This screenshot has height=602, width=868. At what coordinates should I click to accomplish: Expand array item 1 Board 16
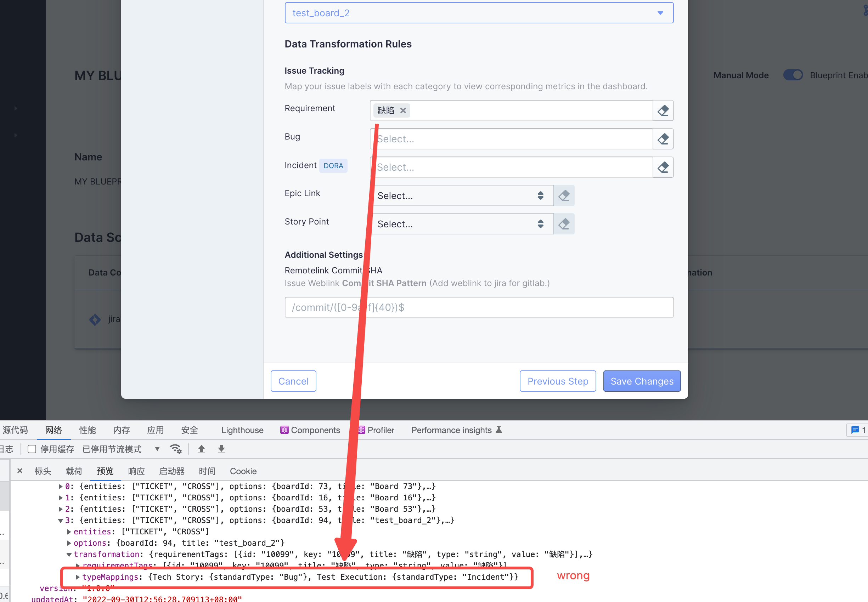[x=60, y=498]
